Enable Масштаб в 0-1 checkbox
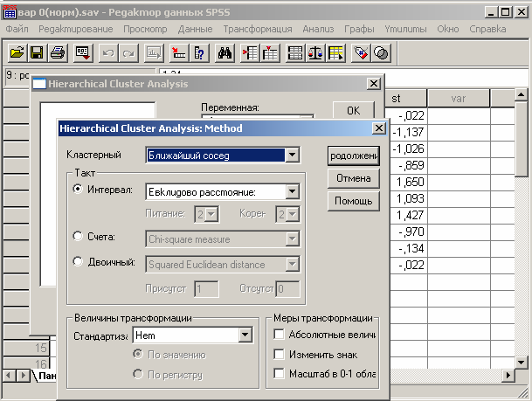The image size is (532, 401). [x=279, y=374]
